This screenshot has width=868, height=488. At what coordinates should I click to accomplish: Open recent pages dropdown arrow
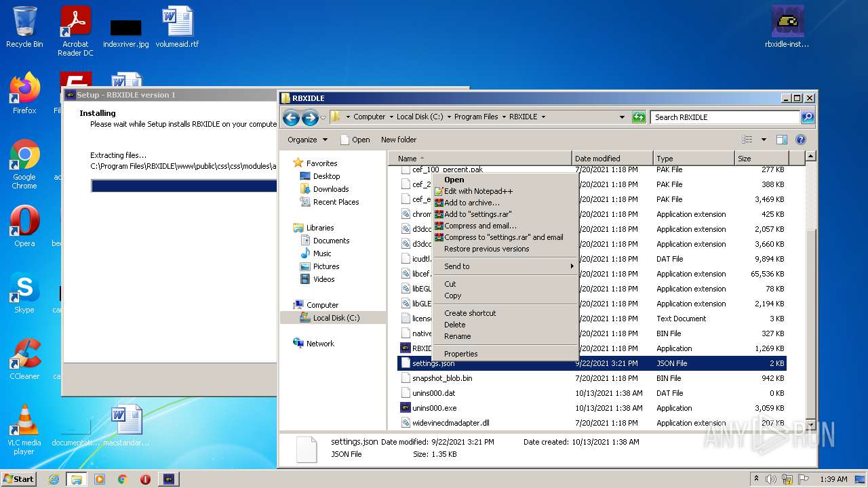pyautogui.click(x=323, y=117)
